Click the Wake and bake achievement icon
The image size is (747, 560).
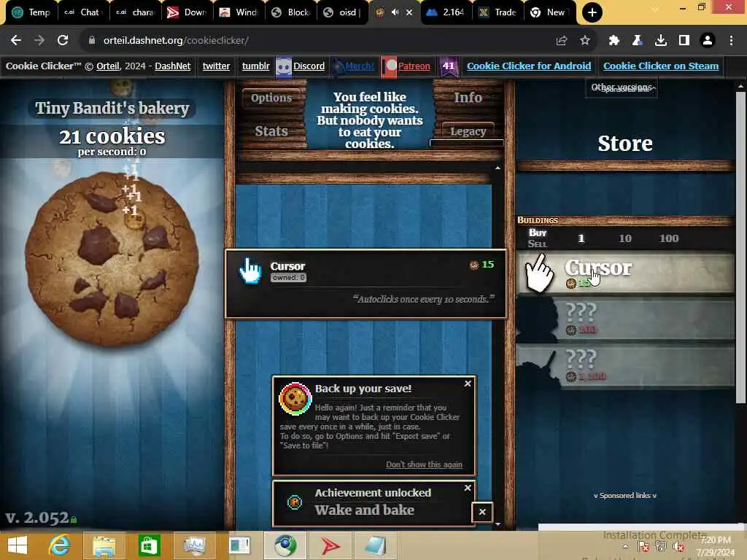[295, 502]
